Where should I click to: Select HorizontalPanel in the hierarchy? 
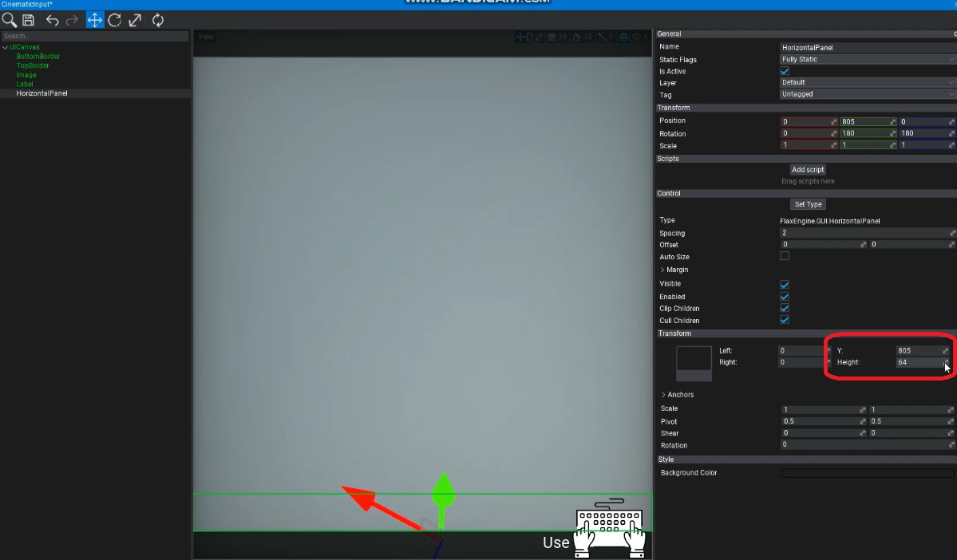tap(42, 93)
